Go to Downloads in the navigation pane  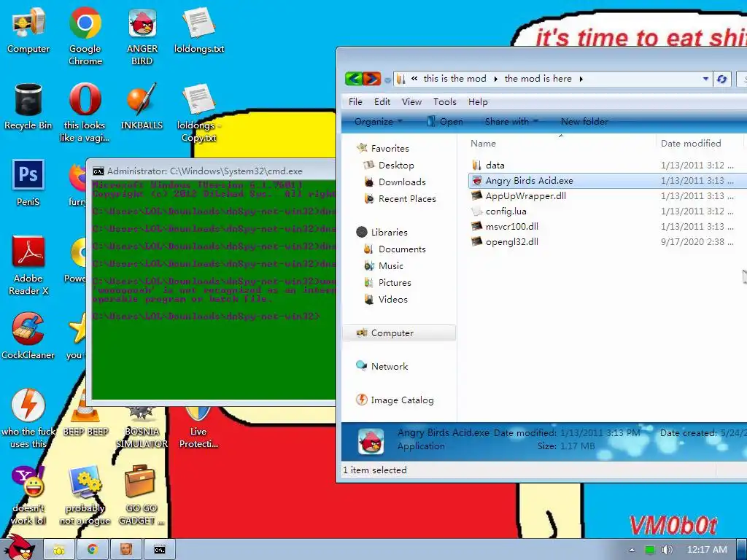click(395, 182)
